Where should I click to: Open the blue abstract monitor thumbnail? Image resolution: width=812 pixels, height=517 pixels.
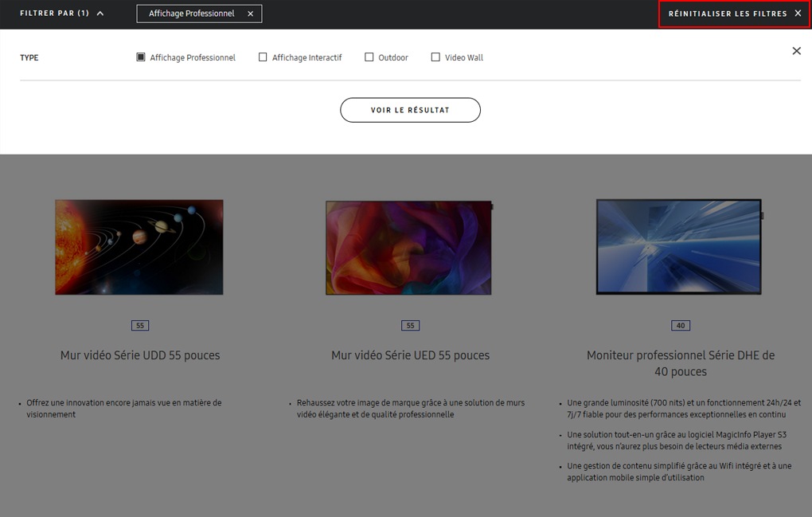(x=679, y=247)
